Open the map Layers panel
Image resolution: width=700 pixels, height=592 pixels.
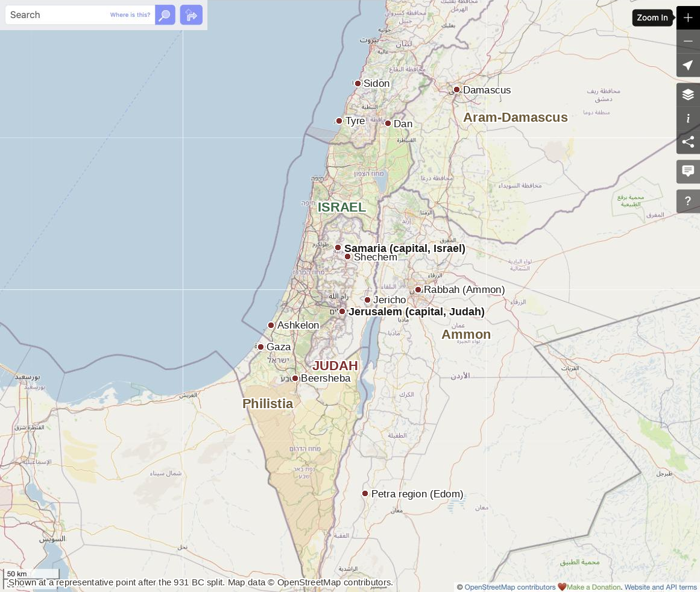click(688, 94)
